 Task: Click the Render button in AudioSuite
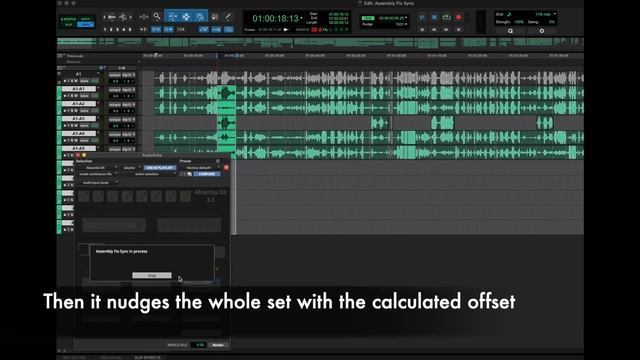(x=218, y=345)
